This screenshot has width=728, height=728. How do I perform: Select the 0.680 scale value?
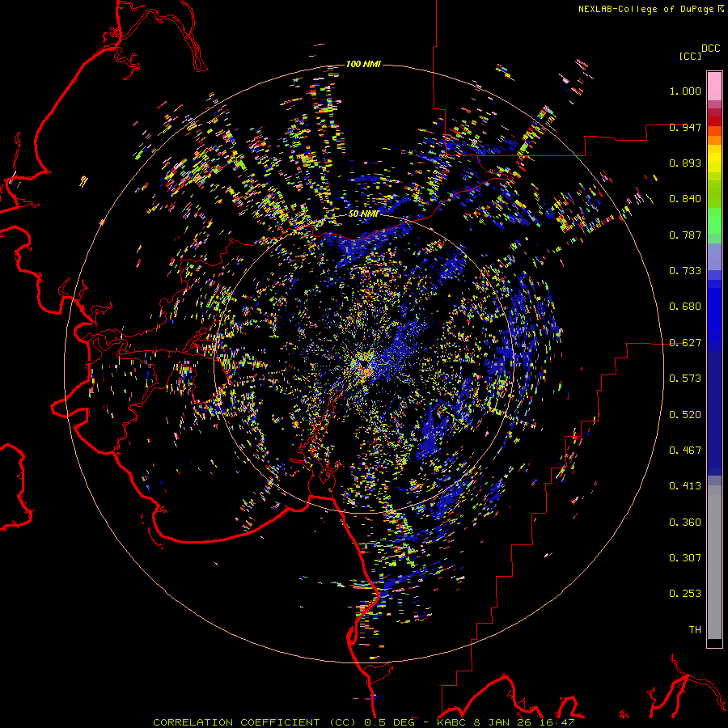tap(685, 307)
